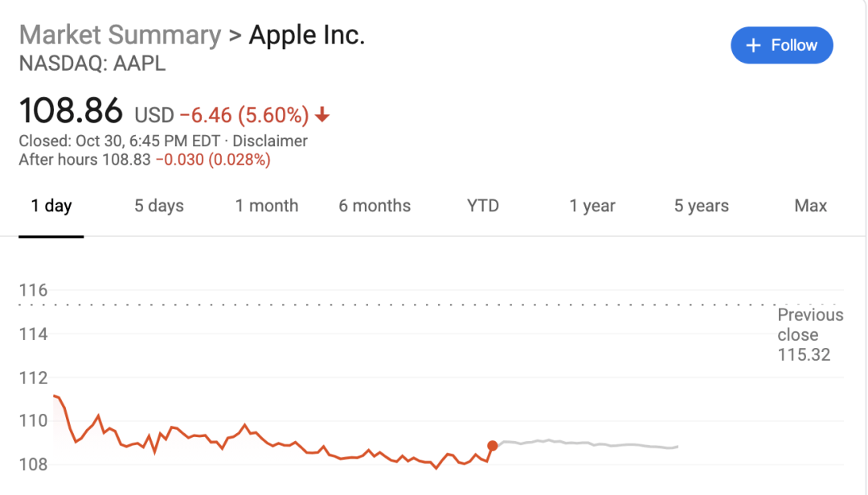Open the Market Summary link
Viewport: 868px width, 495px height.
[120, 35]
